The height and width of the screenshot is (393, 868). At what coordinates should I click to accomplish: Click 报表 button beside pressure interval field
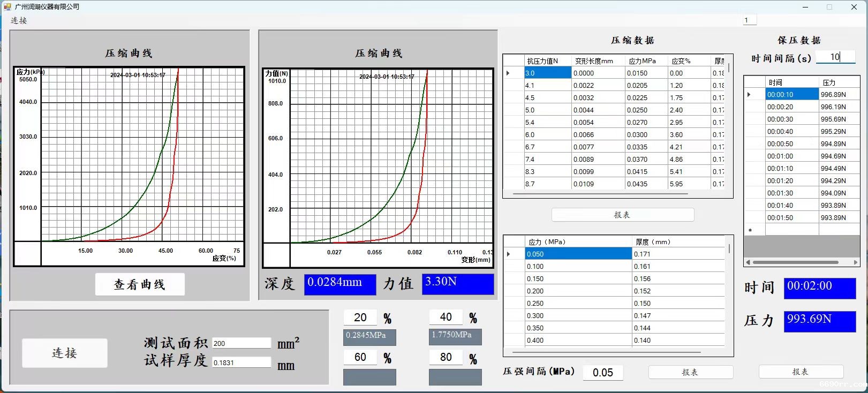coord(690,372)
